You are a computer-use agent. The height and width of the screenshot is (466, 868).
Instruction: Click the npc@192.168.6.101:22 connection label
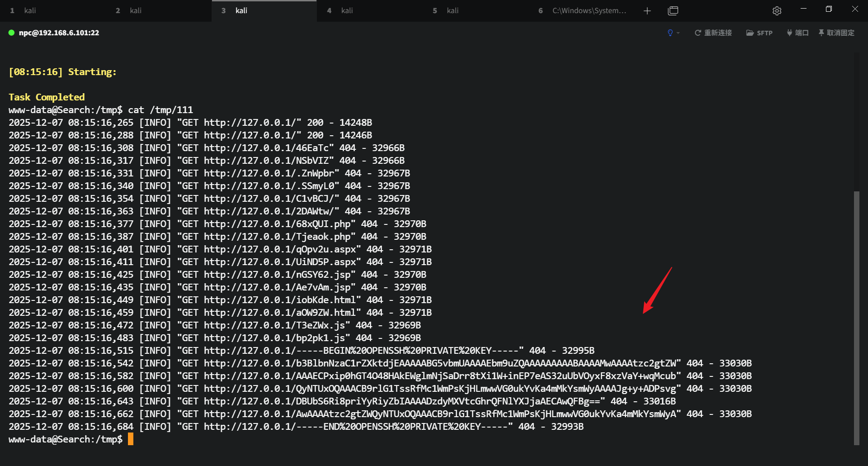tap(59, 33)
